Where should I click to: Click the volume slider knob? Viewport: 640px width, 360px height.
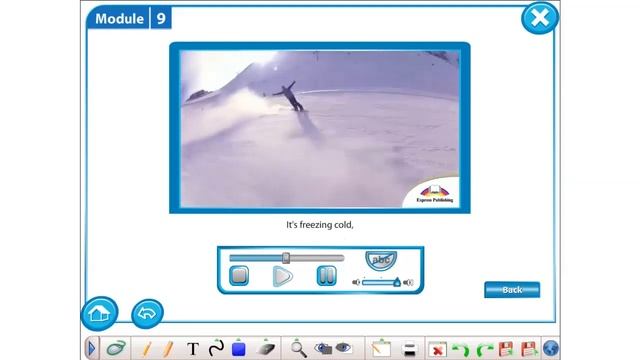click(x=397, y=282)
